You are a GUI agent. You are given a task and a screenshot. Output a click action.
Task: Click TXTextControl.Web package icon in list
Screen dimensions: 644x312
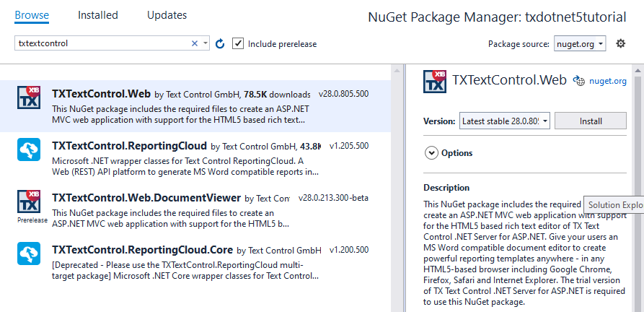[29, 97]
